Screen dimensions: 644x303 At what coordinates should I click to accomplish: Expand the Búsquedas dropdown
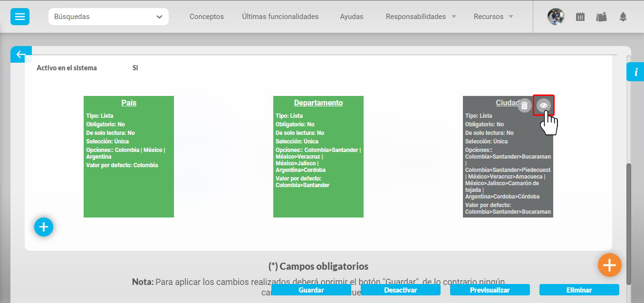(x=108, y=17)
